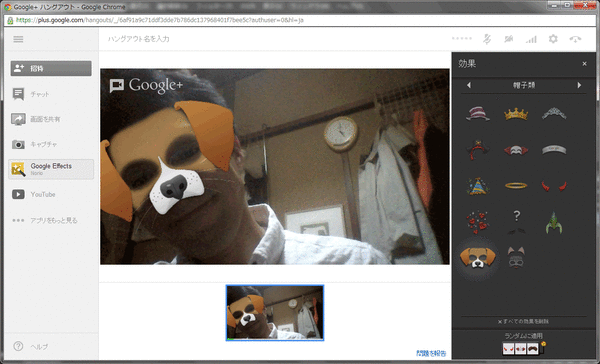Click report a problem link
This screenshot has height=364, width=600.
coord(431,353)
